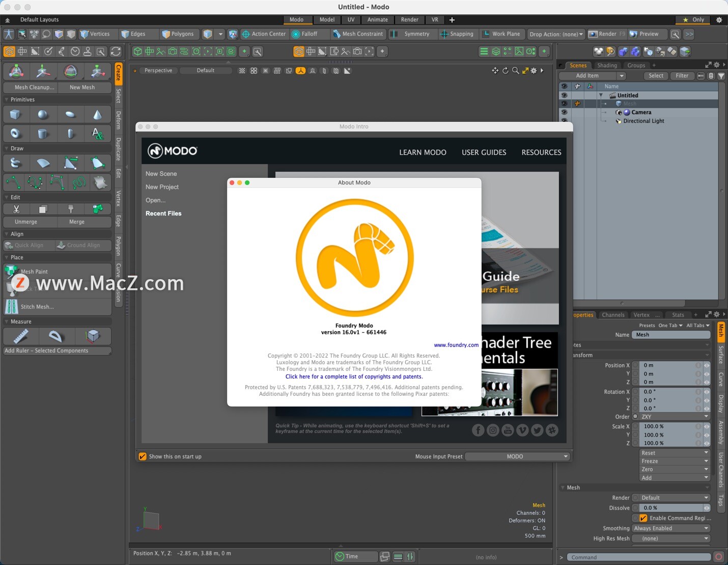This screenshot has height=565, width=728.
Task: Select the Torus primitive tool
Action: [x=15, y=133]
